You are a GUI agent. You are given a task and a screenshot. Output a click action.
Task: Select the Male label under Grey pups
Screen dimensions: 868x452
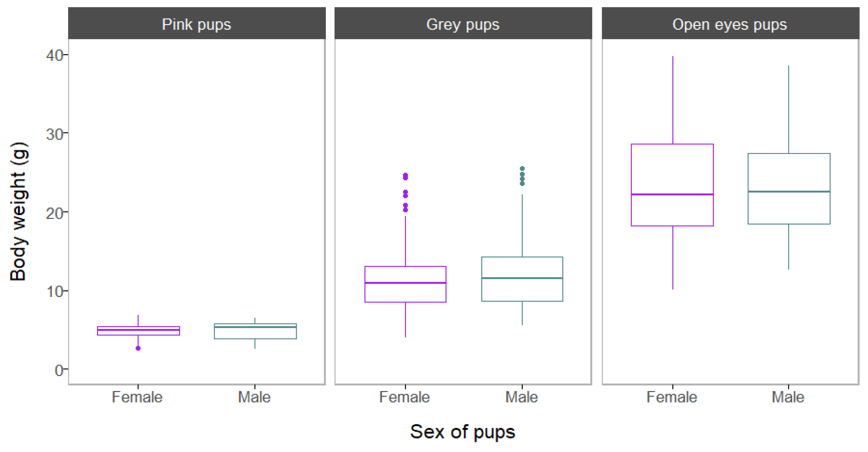[x=522, y=397]
